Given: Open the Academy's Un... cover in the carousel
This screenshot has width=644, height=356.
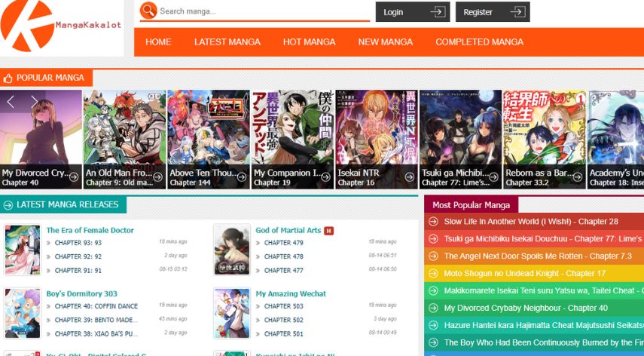Looking at the screenshot, I should pyautogui.click(x=615, y=140).
